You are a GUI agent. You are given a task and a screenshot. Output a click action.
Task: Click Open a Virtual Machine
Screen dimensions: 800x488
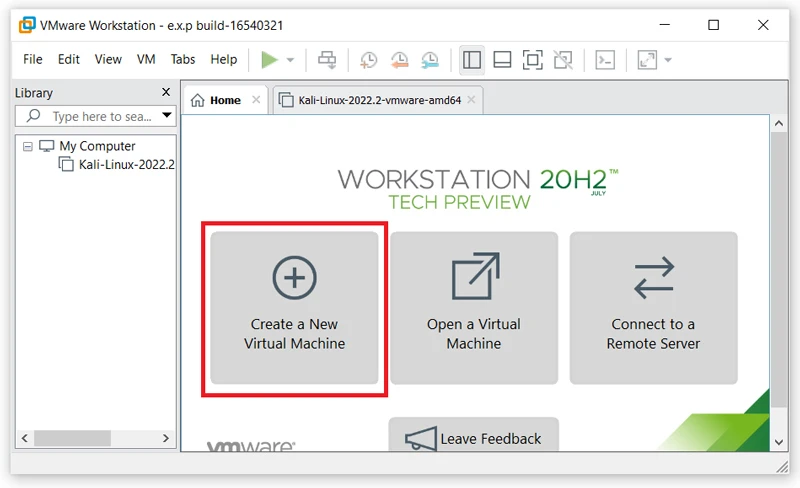coord(474,308)
